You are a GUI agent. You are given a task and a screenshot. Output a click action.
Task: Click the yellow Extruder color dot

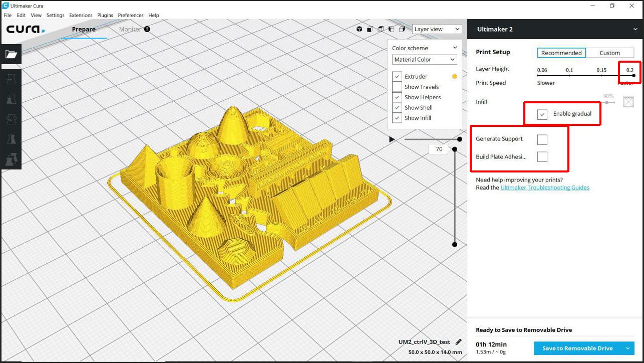tap(455, 76)
